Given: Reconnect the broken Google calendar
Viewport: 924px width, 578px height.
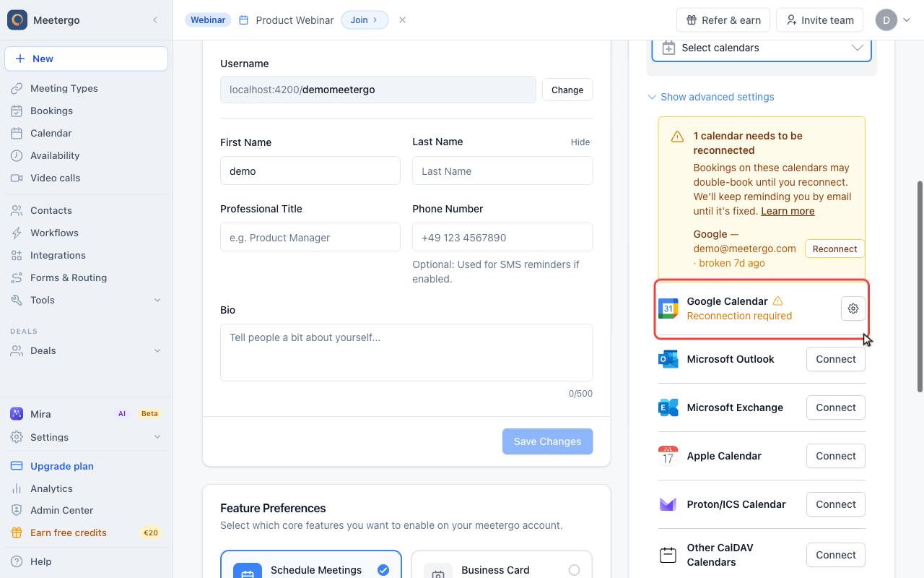Looking at the screenshot, I should [834, 249].
